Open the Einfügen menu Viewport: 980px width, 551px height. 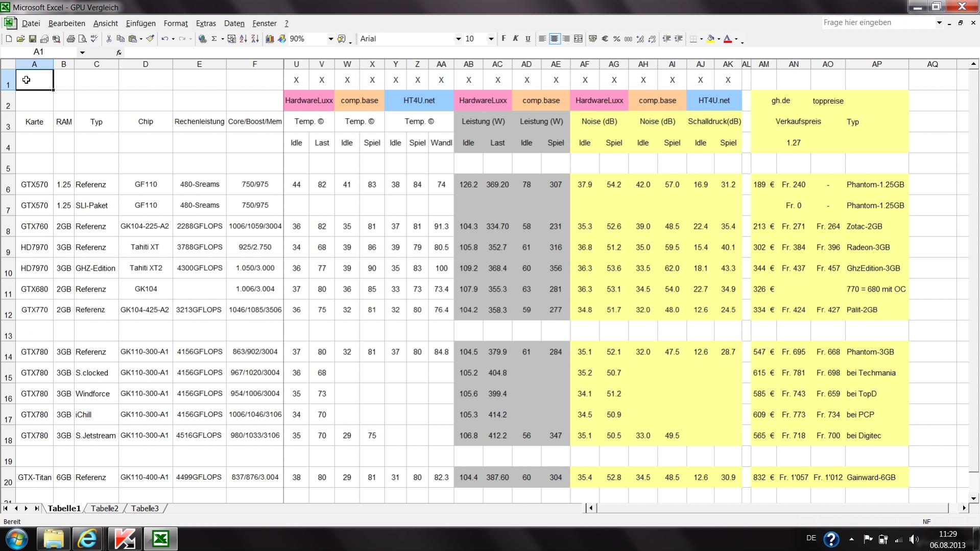click(140, 23)
